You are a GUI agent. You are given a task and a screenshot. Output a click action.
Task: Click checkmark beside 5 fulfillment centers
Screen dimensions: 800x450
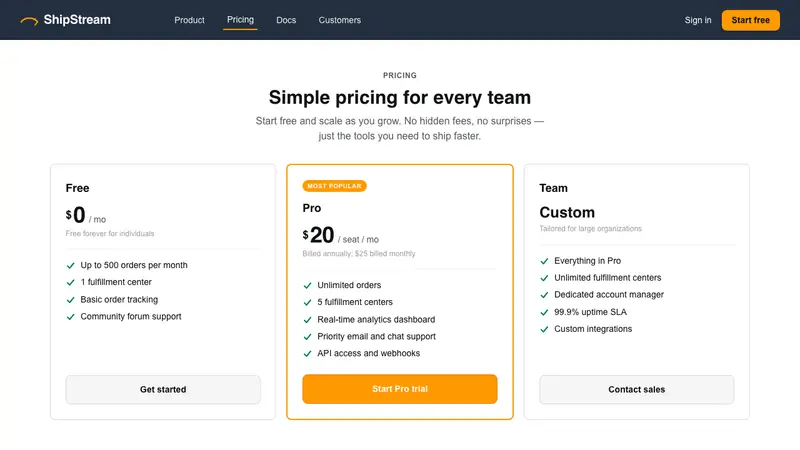point(307,302)
